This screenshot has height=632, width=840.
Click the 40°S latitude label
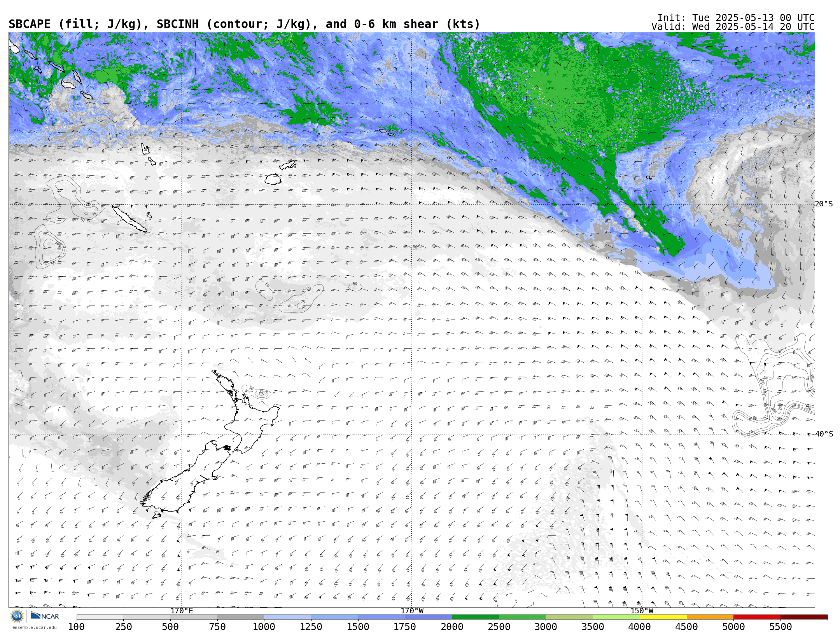click(824, 434)
